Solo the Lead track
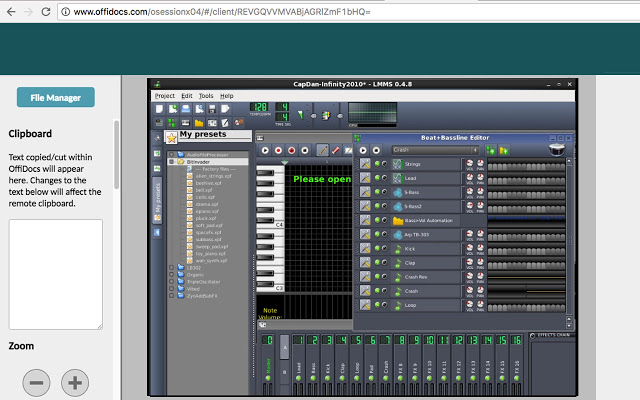This screenshot has height=400, width=640. coord(384,178)
